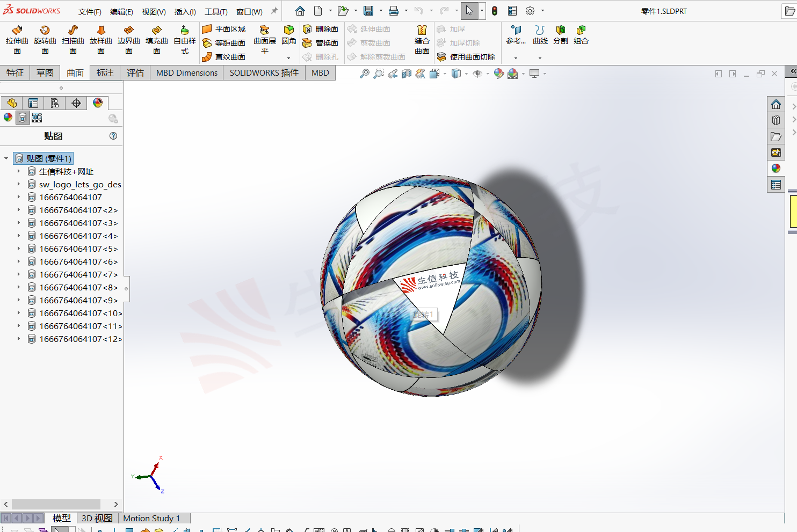
Task: Open the DisplayManager color ball tab
Action: click(x=98, y=103)
